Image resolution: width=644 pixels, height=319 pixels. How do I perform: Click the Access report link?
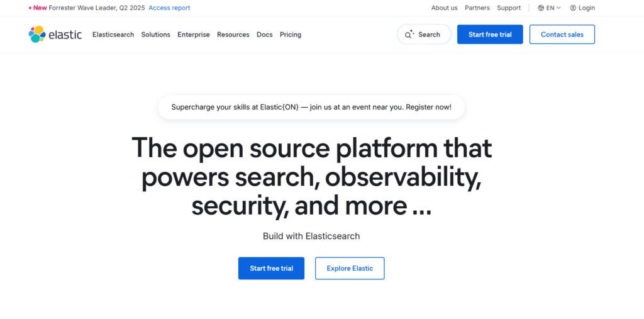[x=169, y=8]
